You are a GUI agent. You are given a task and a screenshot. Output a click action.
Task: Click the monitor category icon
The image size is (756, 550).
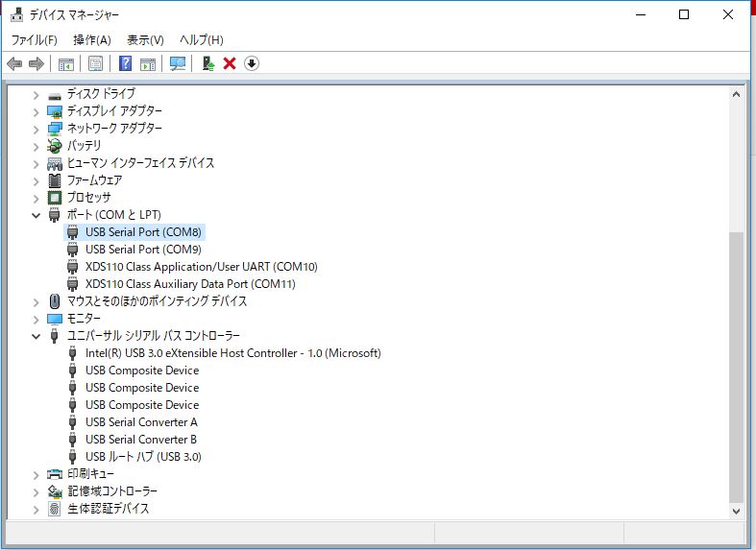click(55, 319)
